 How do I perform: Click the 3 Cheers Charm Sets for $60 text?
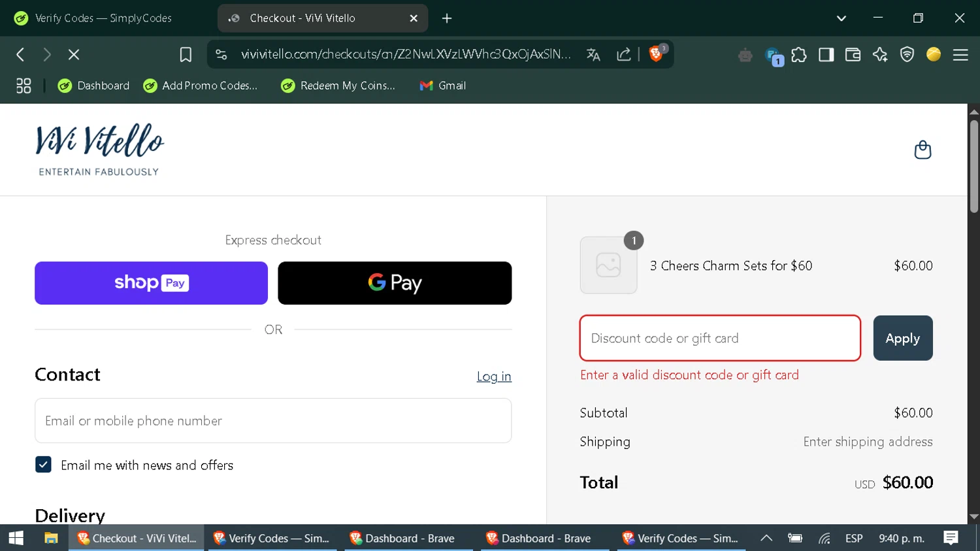(x=731, y=265)
